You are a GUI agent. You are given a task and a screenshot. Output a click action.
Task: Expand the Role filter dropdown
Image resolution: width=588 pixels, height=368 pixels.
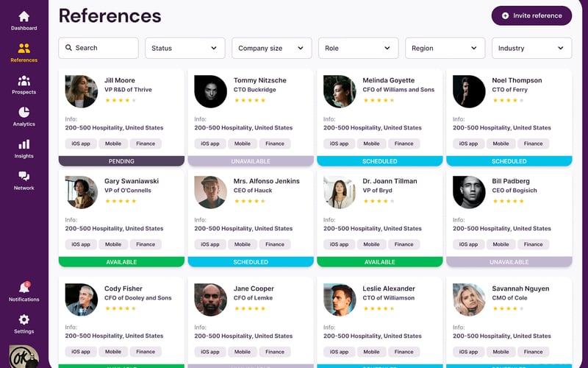[359, 48]
